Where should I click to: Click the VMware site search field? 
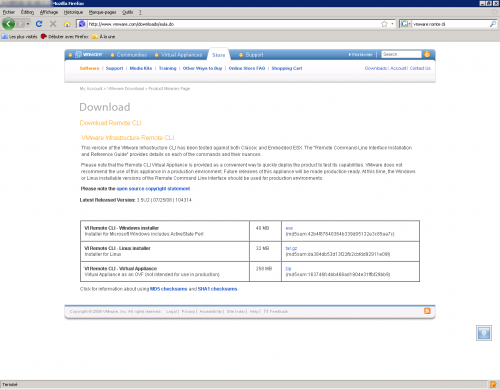point(401,54)
